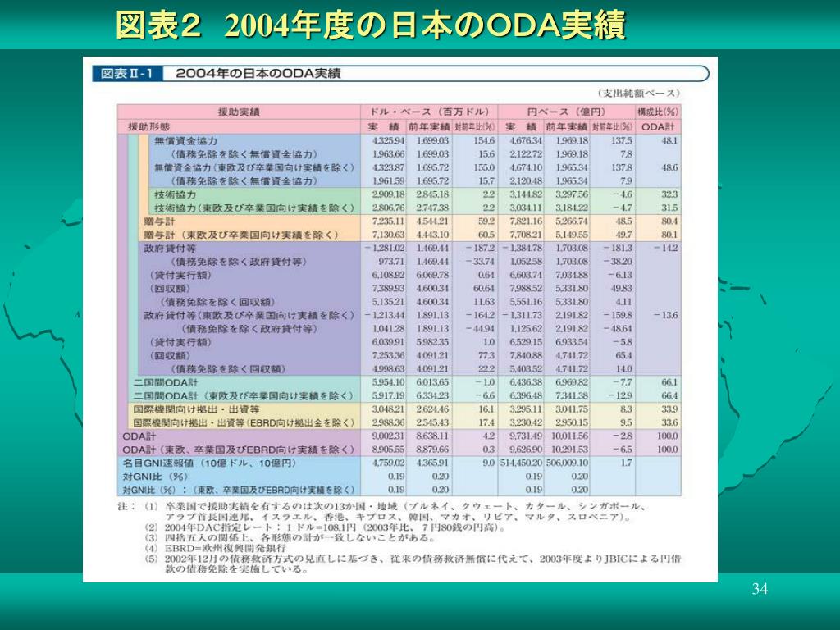Click the value 3,048.21
This screenshot has height=630, width=840.
click(x=388, y=409)
